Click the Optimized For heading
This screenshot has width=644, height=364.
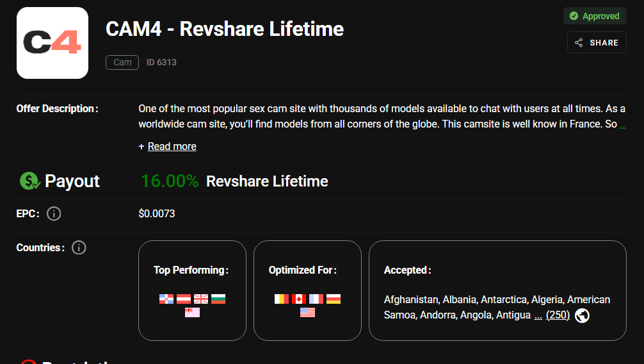pos(303,270)
